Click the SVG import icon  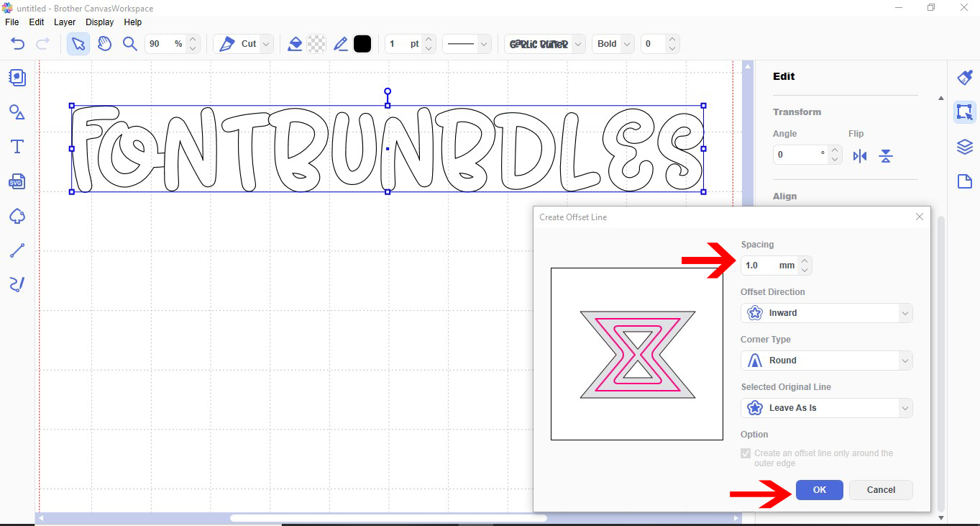point(17,181)
